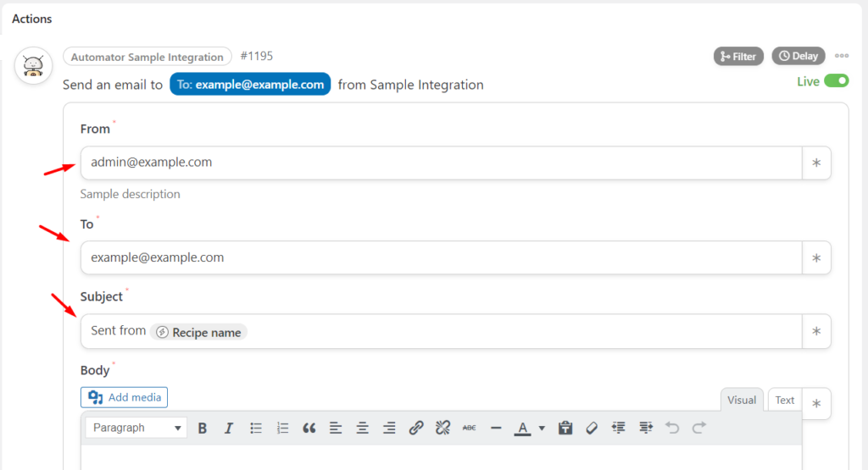
Task: Toggle bold formatting in the body editor
Action: tap(203, 429)
